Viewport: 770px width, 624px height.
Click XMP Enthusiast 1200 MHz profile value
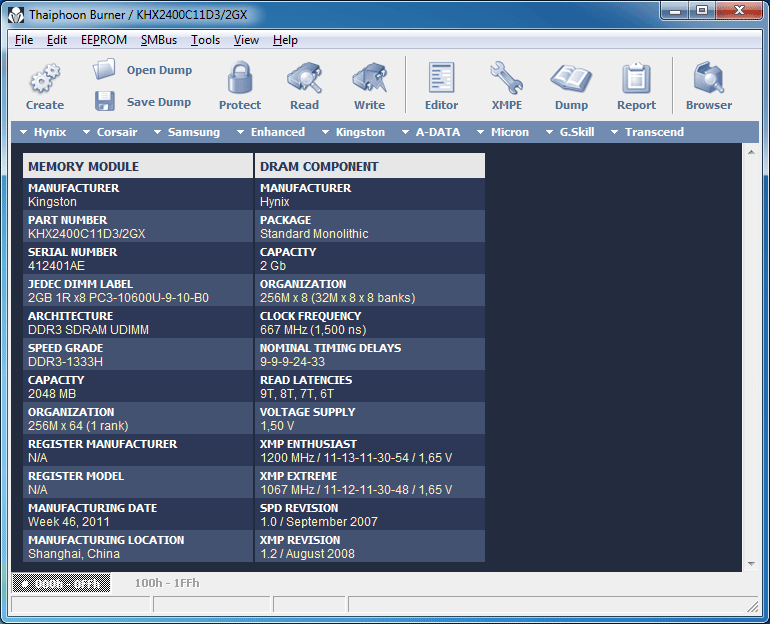click(356, 458)
